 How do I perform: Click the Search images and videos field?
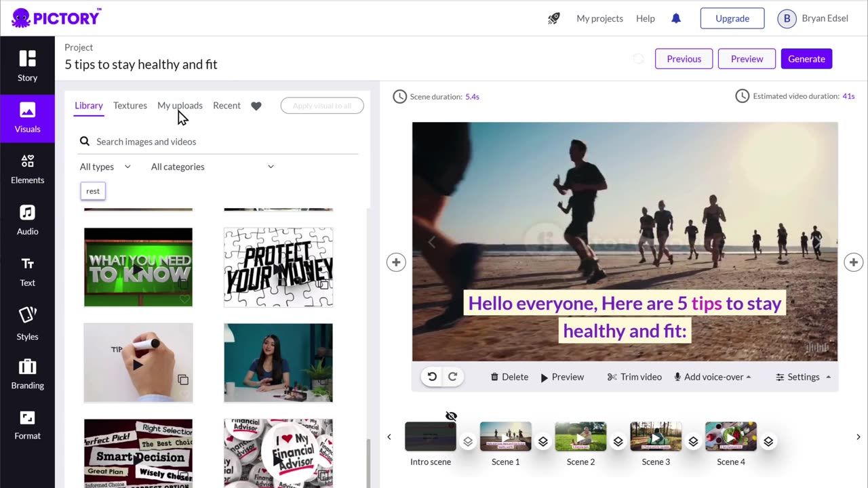point(218,142)
